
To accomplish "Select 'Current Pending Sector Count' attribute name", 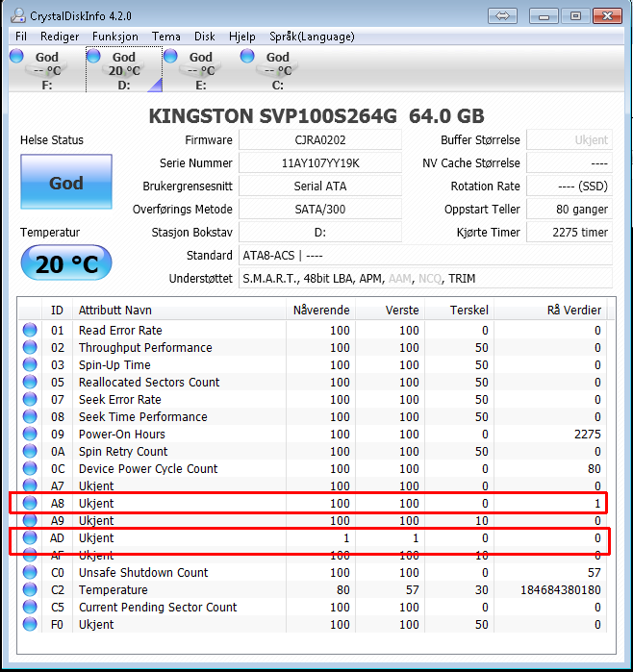I will [x=158, y=608].
